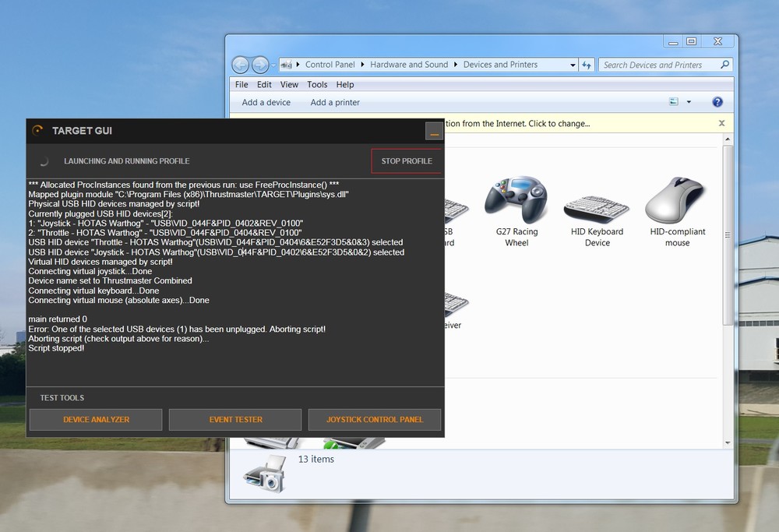This screenshot has width=779, height=532.
Task: Open the Edit menu
Action: tap(264, 84)
